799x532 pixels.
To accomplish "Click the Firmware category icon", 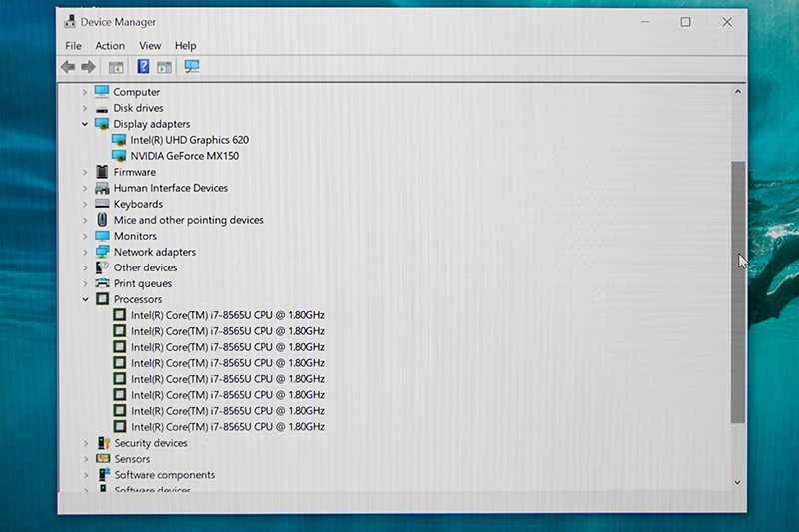I will 103,172.
